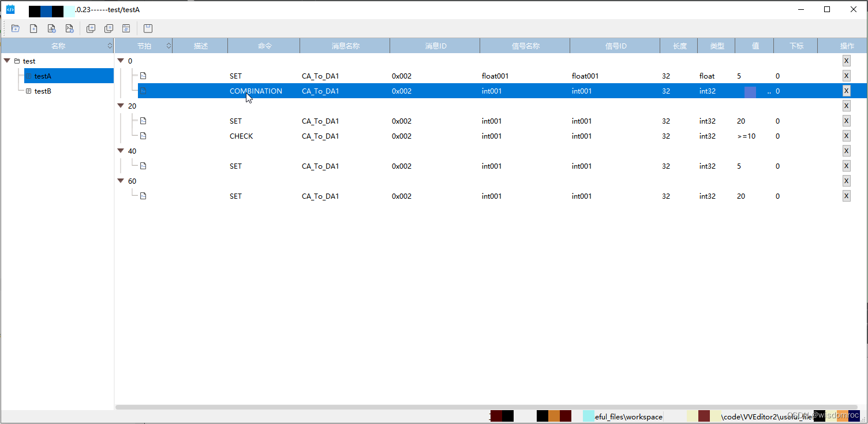Click the blue swatch in COMBINATION value cell
This screenshot has height=424, width=868.
click(x=750, y=92)
